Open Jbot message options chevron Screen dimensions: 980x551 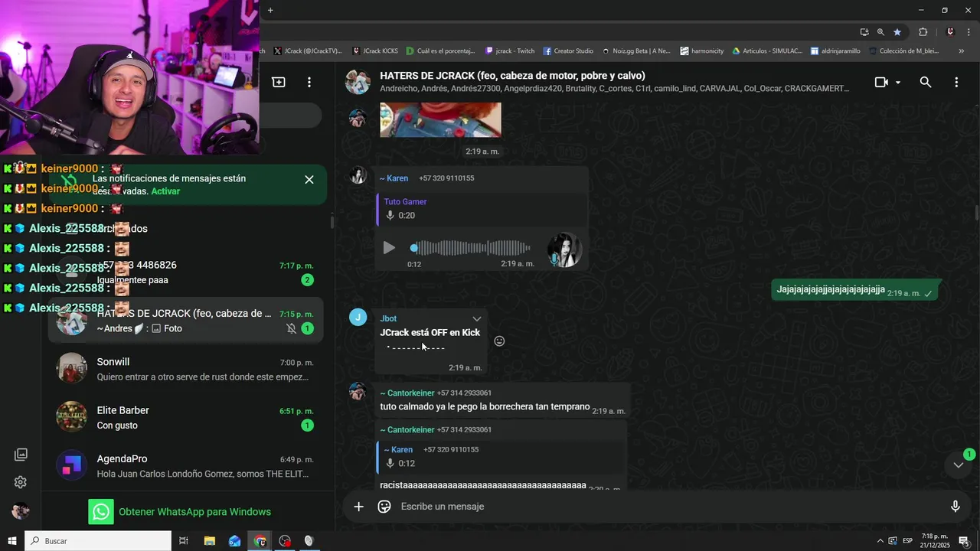pos(477,318)
